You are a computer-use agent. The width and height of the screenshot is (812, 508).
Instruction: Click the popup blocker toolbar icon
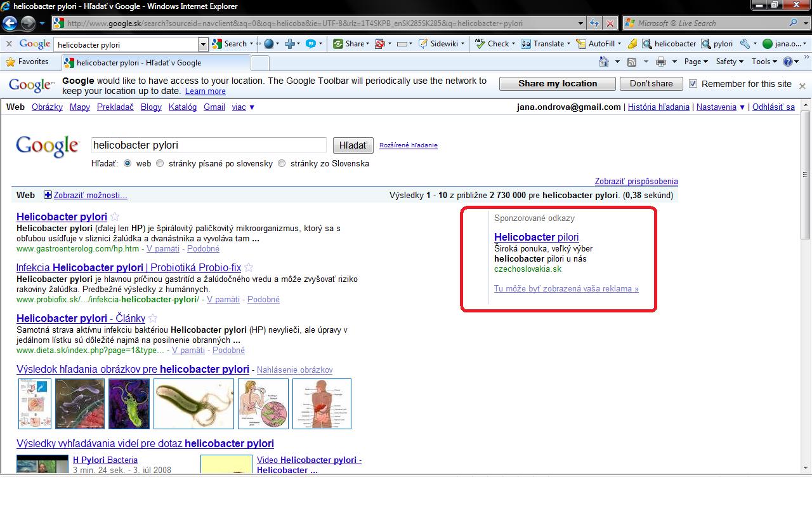380,44
